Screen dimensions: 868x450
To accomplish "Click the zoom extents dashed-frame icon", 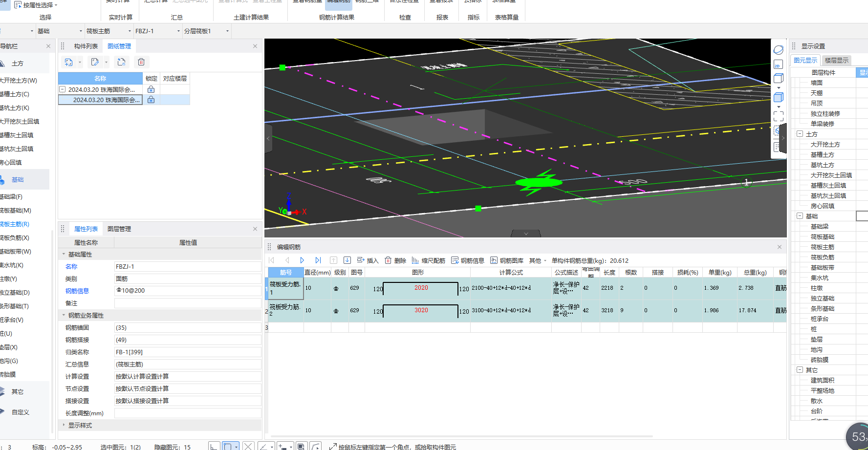I will click(779, 116).
